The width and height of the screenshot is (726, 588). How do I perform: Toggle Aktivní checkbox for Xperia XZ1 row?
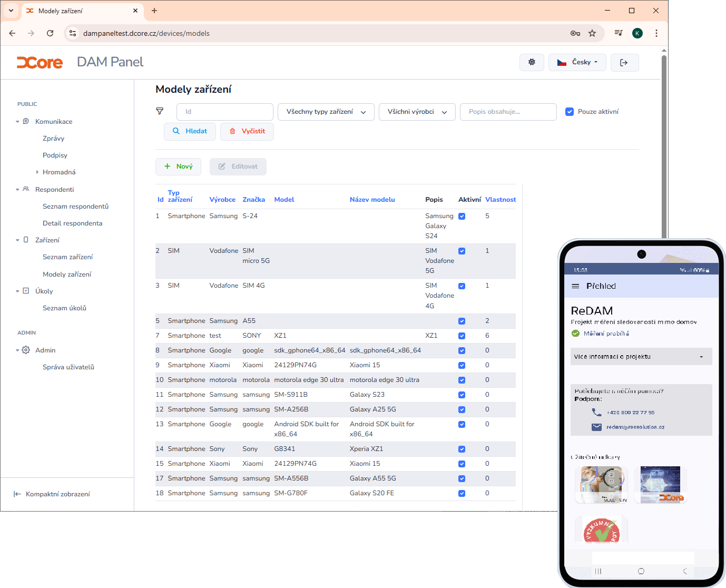[462, 449]
